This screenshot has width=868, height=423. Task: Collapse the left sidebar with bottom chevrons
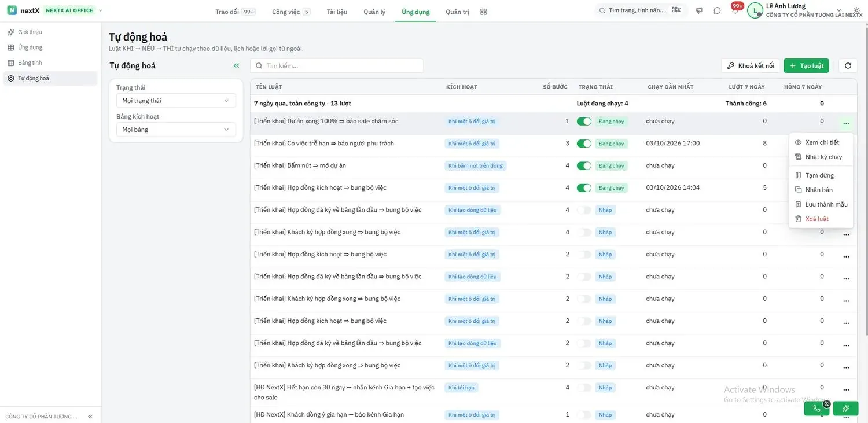(90, 417)
